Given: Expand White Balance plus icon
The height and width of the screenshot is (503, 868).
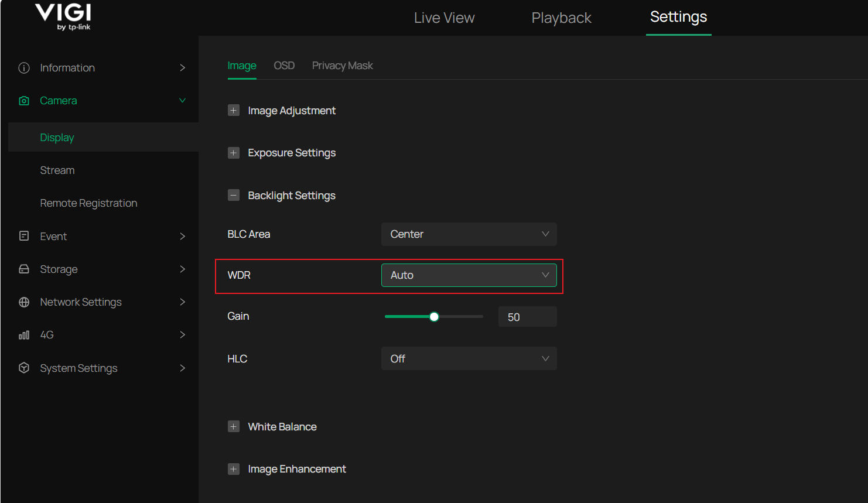Looking at the screenshot, I should [234, 426].
